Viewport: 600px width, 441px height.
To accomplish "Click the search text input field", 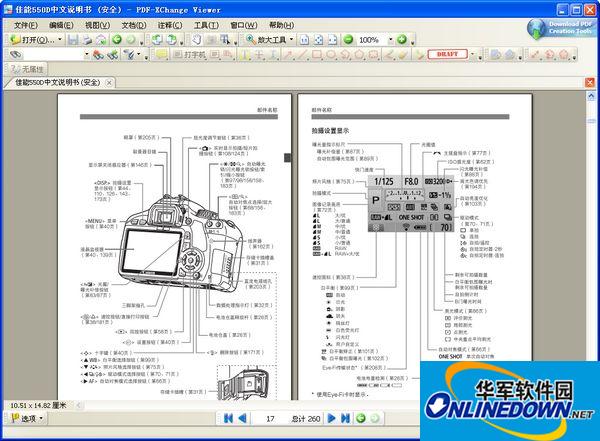I will coord(53,55).
